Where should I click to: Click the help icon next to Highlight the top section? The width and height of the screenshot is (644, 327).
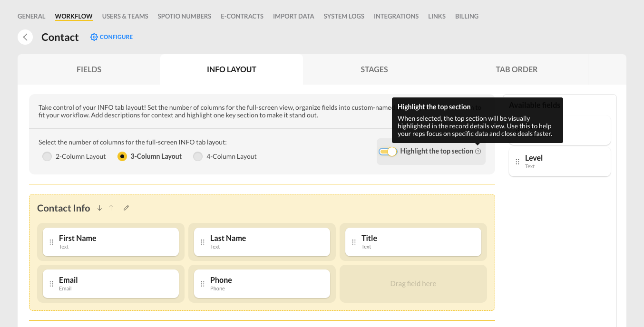click(x=478, y=151)
